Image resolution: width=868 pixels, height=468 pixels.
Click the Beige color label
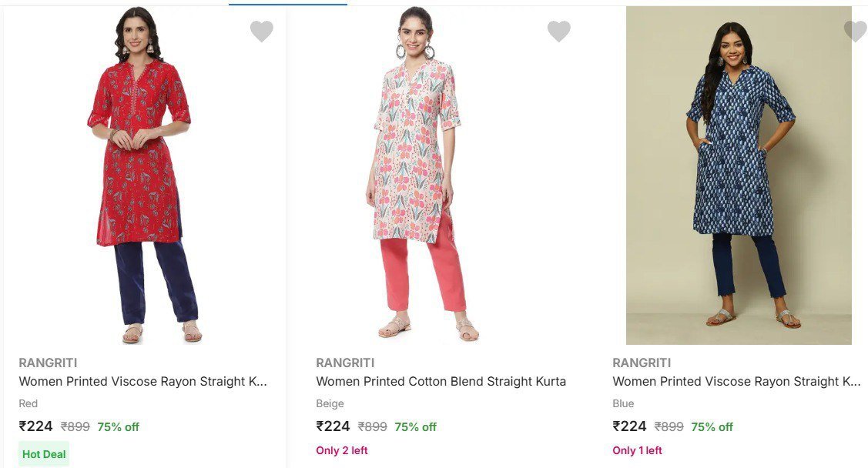click(x=330, y=404)
